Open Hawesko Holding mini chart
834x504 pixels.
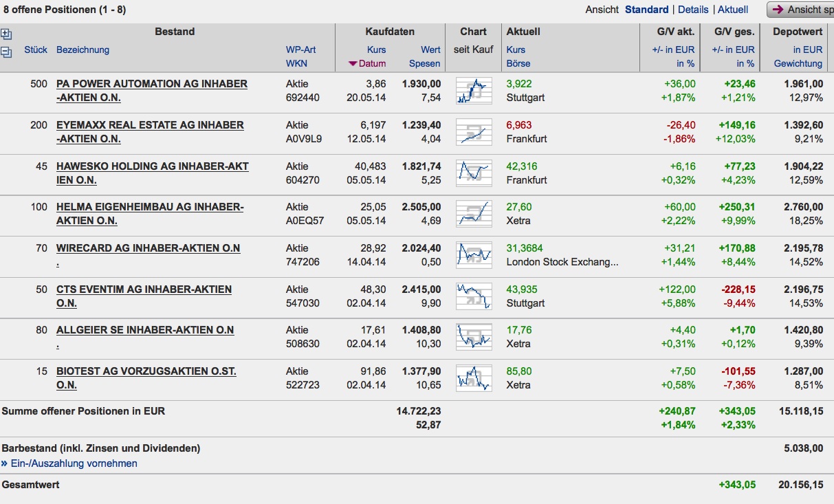474,173
